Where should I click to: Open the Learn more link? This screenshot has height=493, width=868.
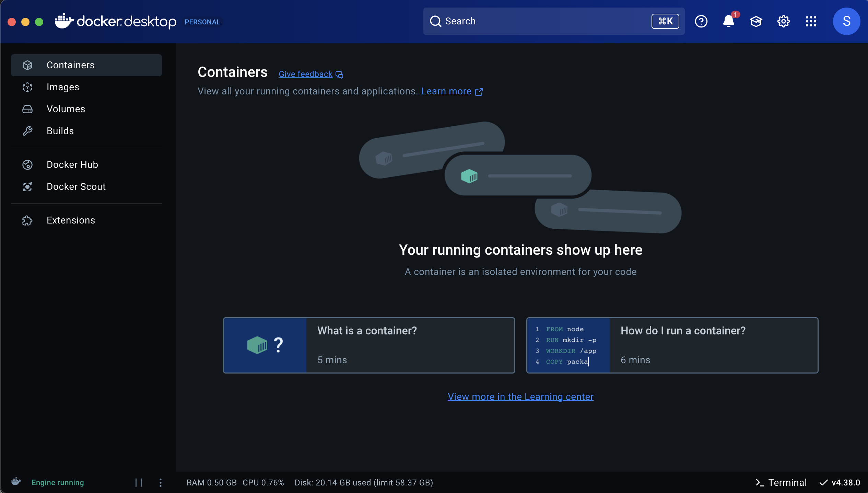[x=446, y=91]
